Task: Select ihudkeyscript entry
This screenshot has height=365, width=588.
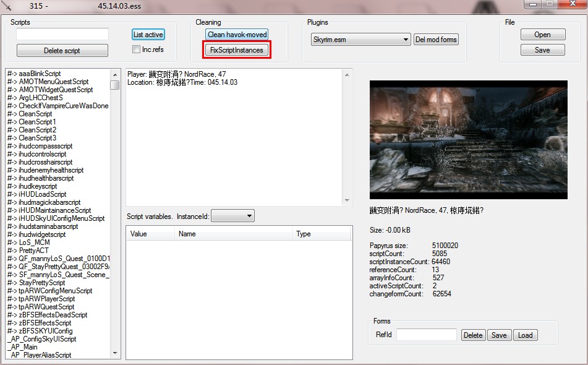Action: pos(32,186)
